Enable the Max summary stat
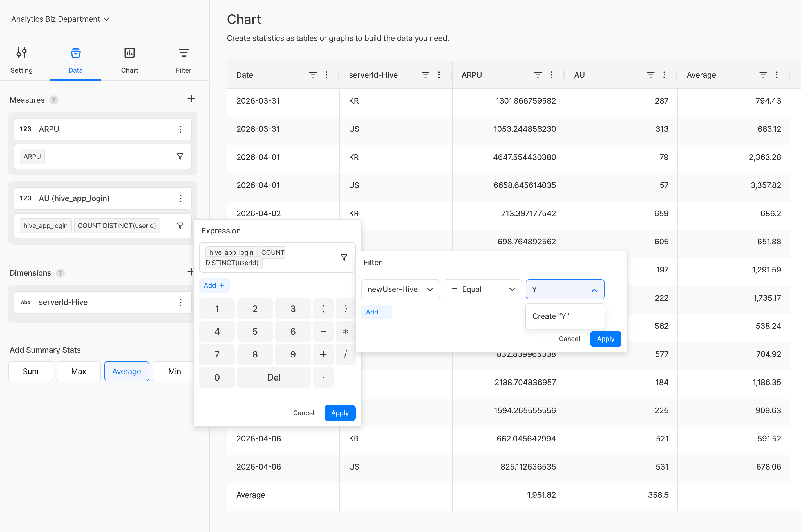Viewport: 801px width, 532px height. (x=79, y=371)
